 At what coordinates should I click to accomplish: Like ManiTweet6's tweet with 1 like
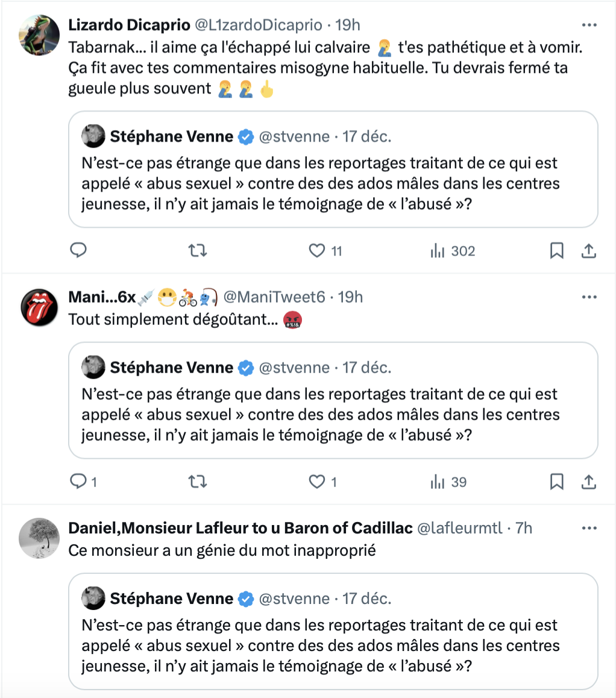[x=323, y=482]
